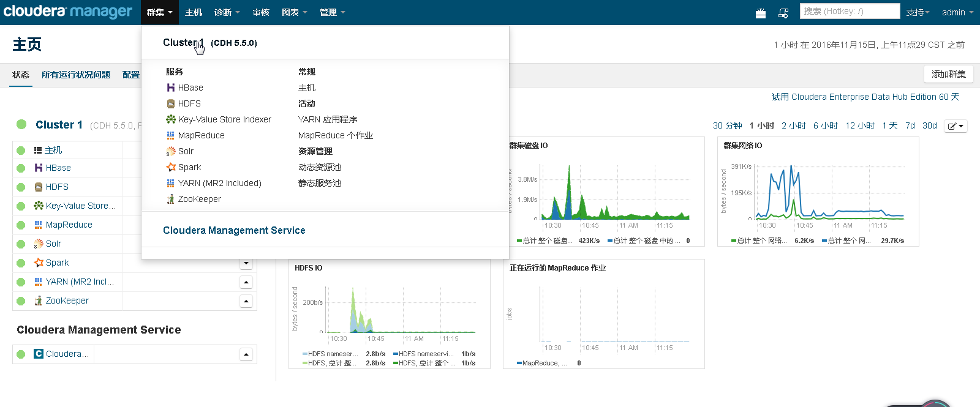Open the 诊断 menu in the top bar

pos(227,12)
